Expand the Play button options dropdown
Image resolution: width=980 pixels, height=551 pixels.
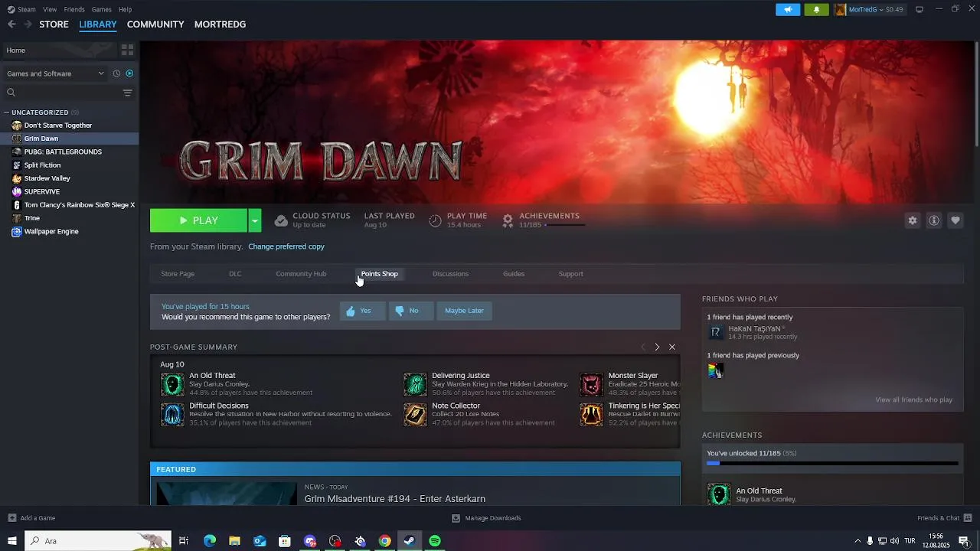[x=254, y=220]
